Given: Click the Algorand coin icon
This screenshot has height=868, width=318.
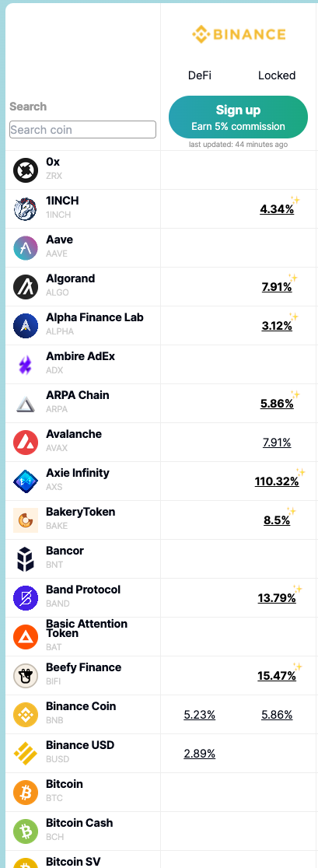Looking at the screenshot, I should click(26, 286).
